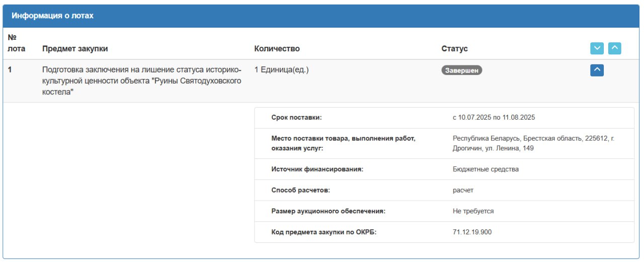Click the "1 Единица(ед.)" quantity cell
This screenshot has height=262, width=644.
pyautogui.click(x=281, y=70)
